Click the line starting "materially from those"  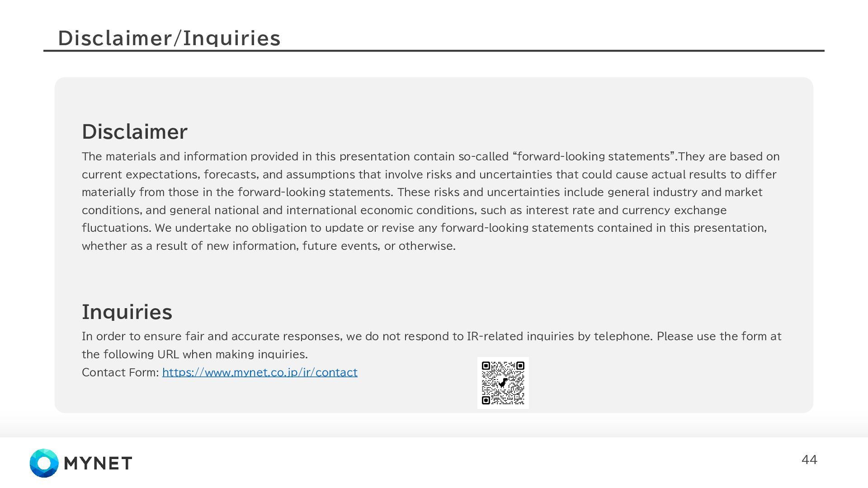[x=422, y=192]
